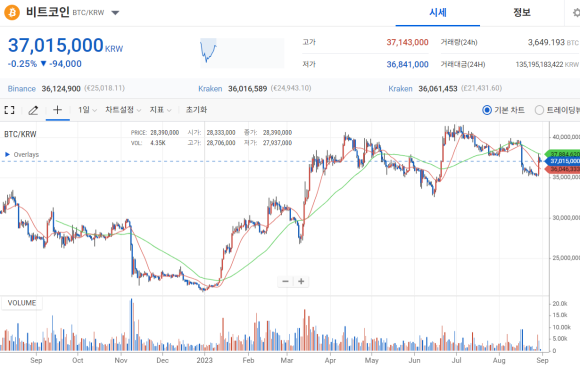580x368 pixels.
Task: Click the 초기화 reset button
Action: pyautogui.click(x=196, y=110)
